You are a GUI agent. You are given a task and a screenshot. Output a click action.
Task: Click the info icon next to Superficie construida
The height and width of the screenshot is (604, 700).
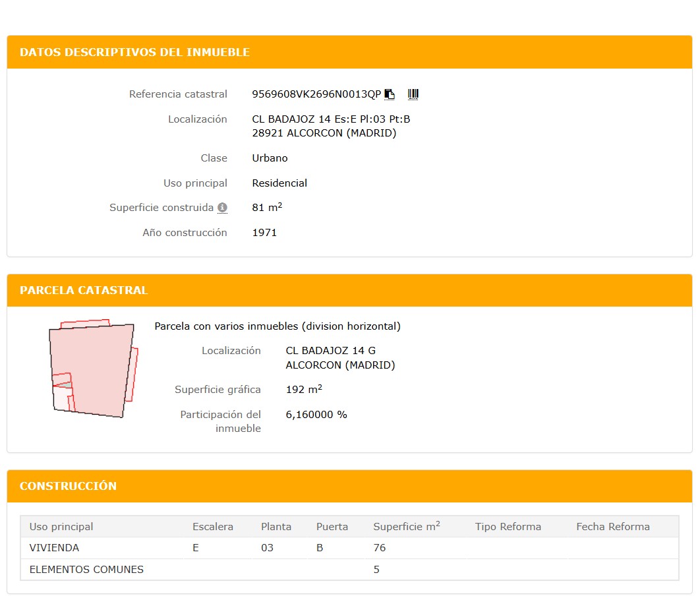point(223,208)
